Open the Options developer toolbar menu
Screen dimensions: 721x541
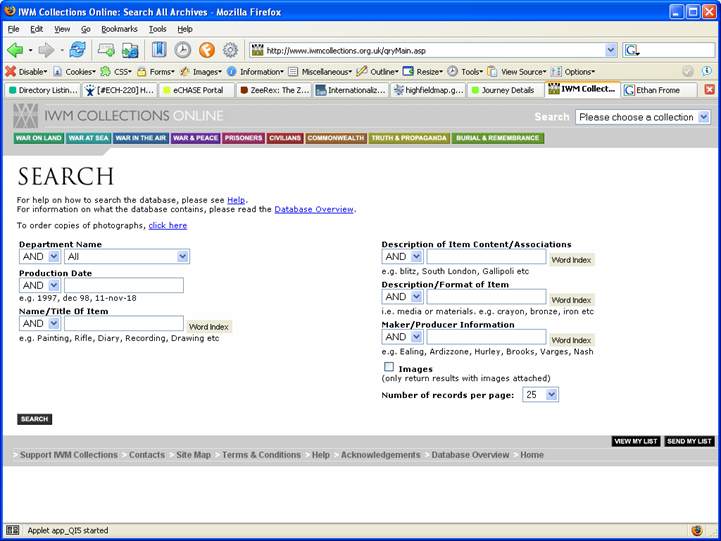(x=573, y=72)
